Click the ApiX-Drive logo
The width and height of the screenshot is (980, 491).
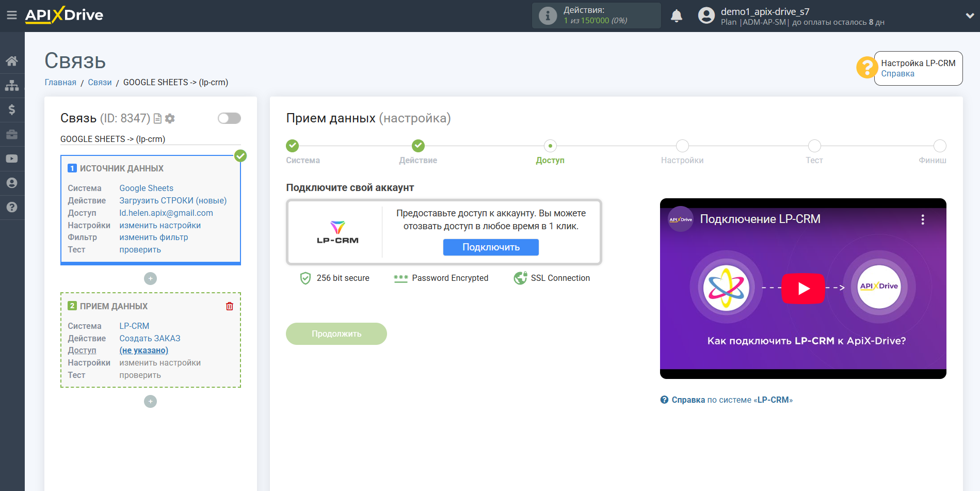(64, 15)
